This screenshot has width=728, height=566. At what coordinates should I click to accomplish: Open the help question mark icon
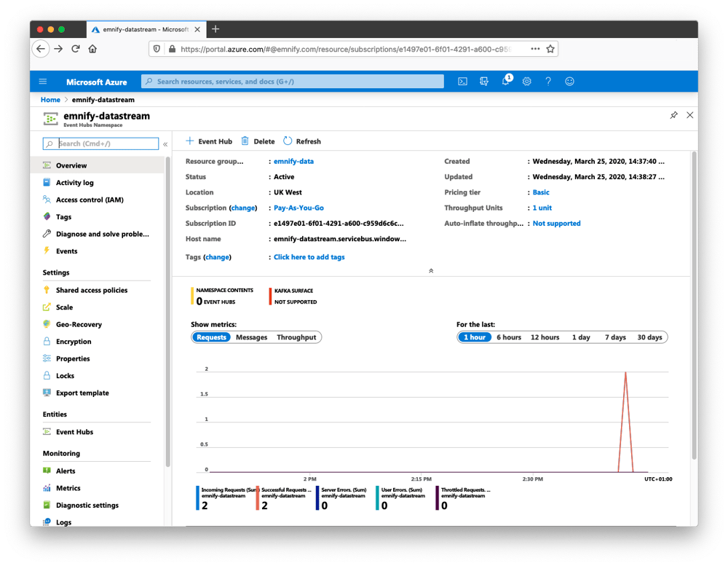[x=548, y=82]
